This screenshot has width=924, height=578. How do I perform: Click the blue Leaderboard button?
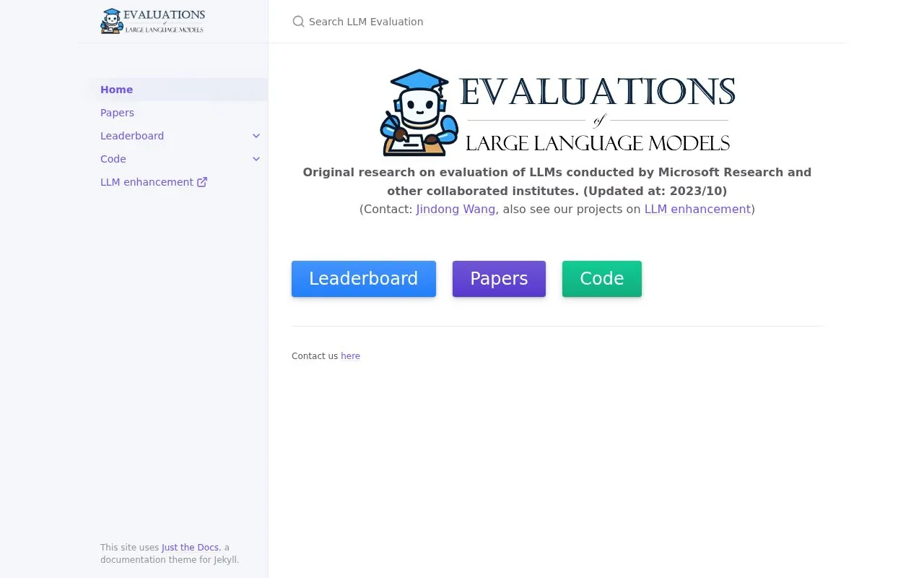point(364,279)
